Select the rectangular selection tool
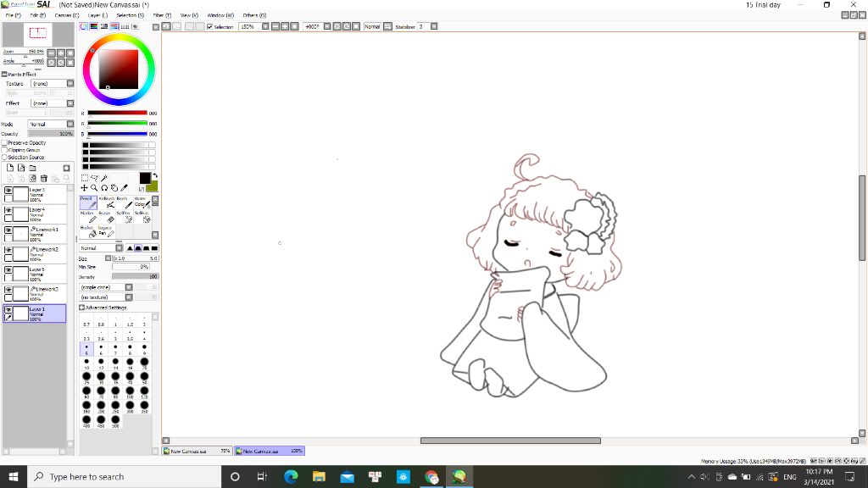Image resolution: width=868 pixels, height=488 pixels. click(85, 178)
